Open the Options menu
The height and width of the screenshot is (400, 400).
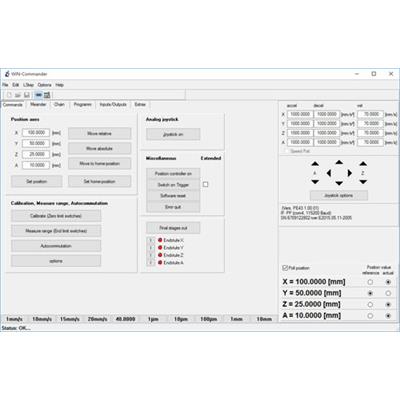(44, 85)
